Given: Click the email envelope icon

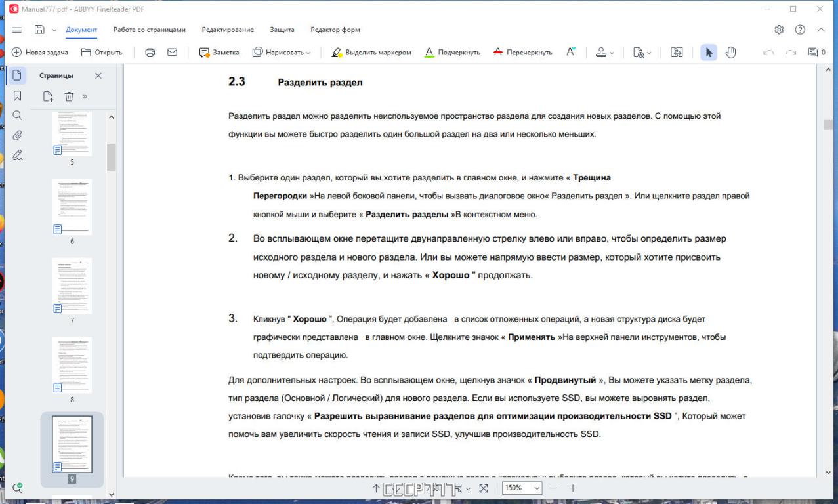Looking at the screenshot, I should pos(173,52).
